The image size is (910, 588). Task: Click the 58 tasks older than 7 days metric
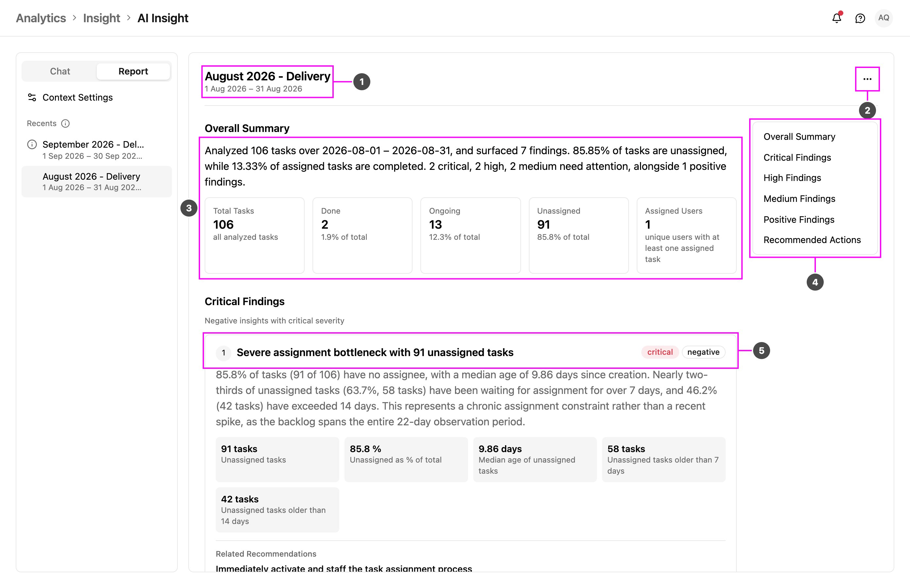(x=664, y=459)
